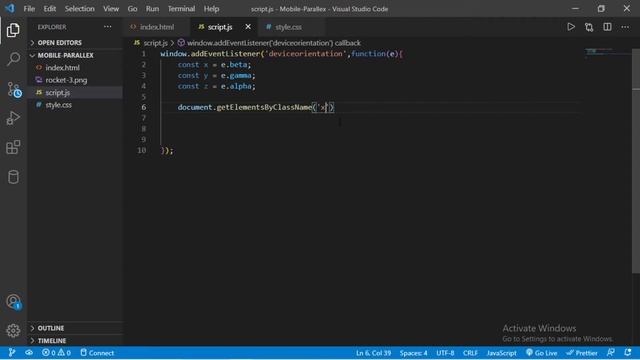Open the Manage gear menu
Screen dimensions: 640x360
(13, 330)
